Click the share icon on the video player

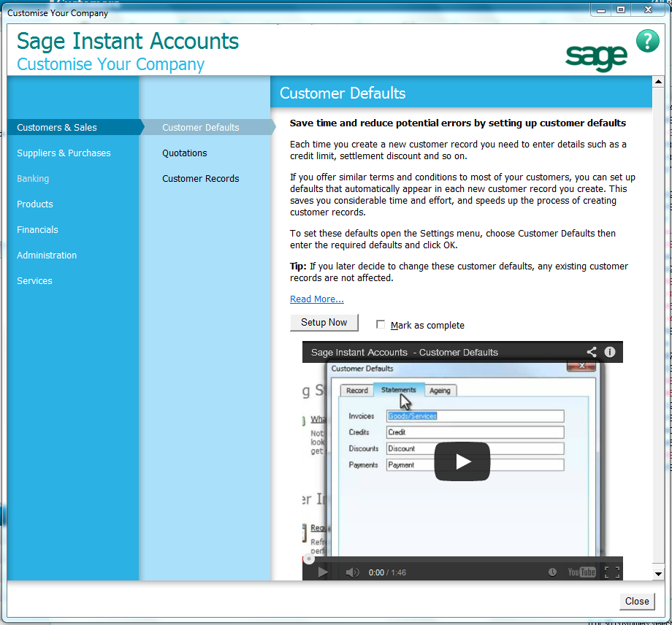coord(592,351)
